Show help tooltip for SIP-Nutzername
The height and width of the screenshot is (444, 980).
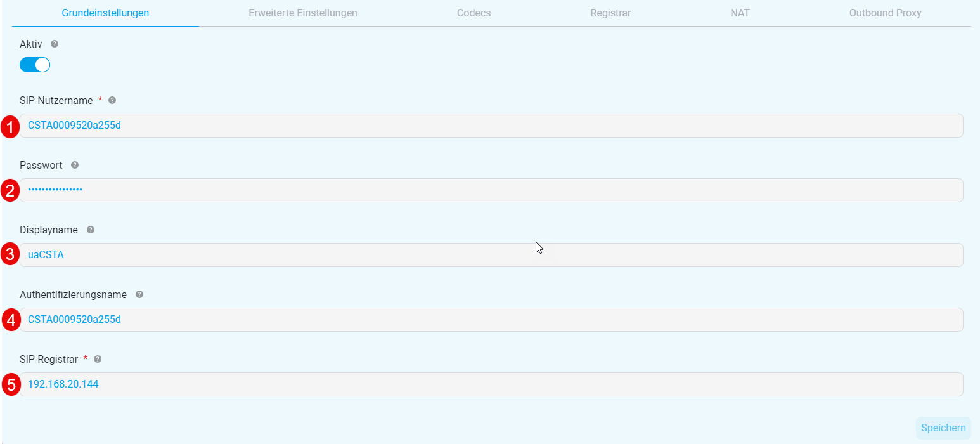(x=112, y=100)
